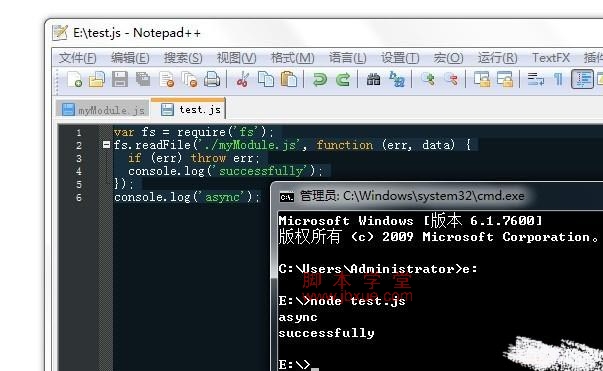The image size is (603, 371).
Task: Open the 宏(O) menu
Action: point(448,58)
